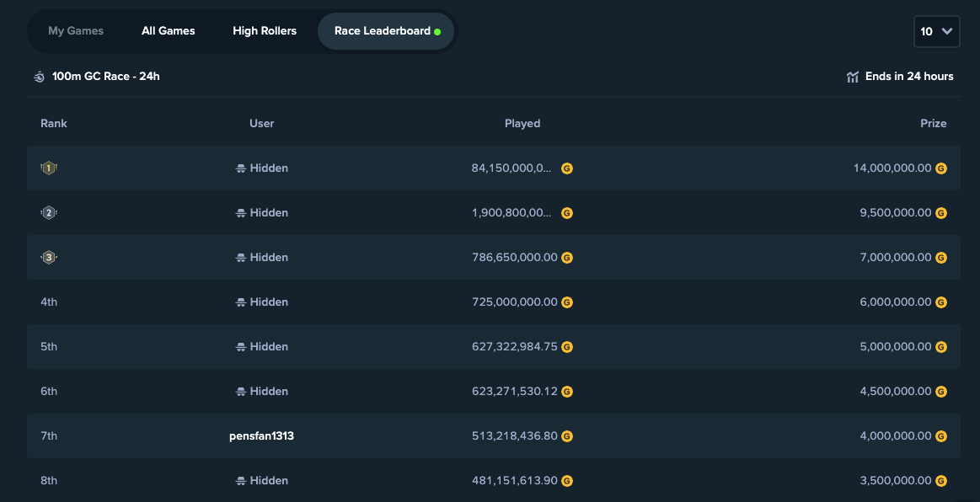Click the rank 3 bronze badge
The width and height of the screenshot is (980, 502).
[49, 257]
